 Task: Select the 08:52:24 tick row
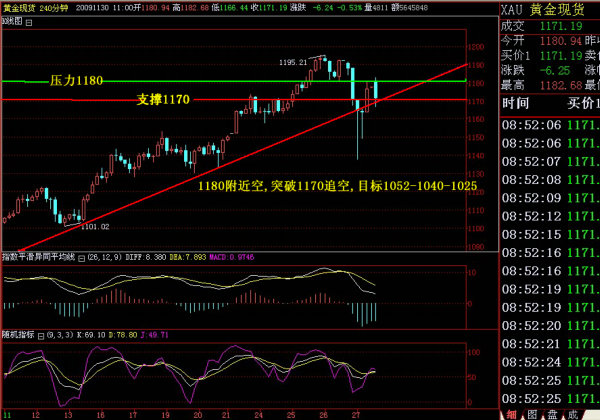click(x=550, y=362)
